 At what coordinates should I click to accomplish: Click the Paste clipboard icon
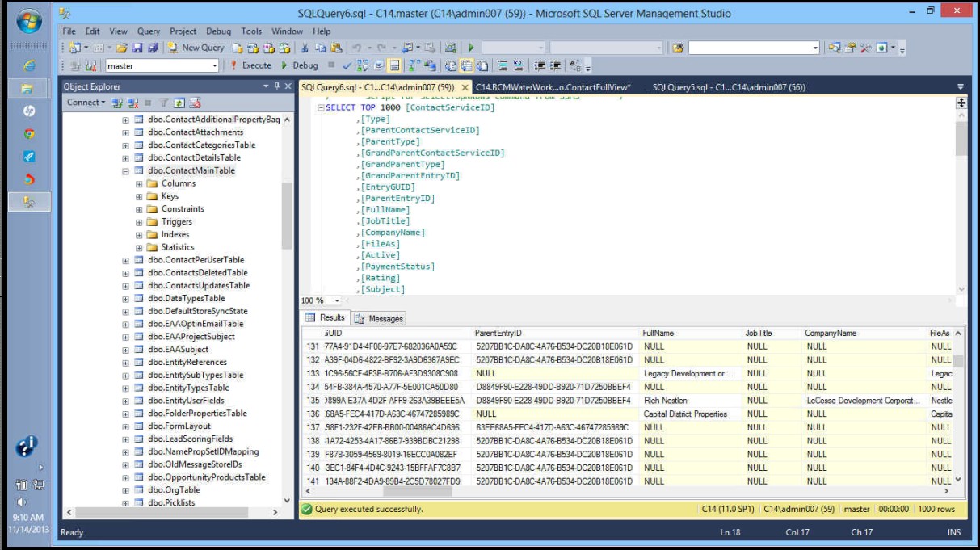(x=336, y=48)
